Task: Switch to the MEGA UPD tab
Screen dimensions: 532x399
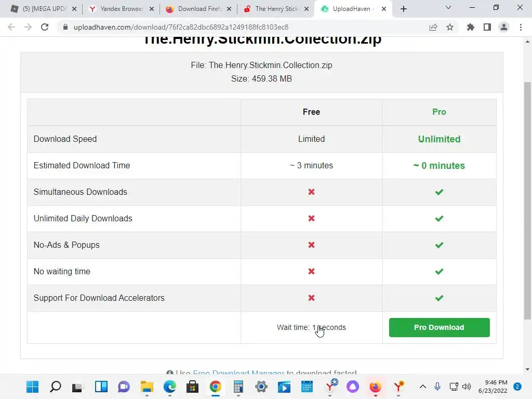Action: pos(44,9)
